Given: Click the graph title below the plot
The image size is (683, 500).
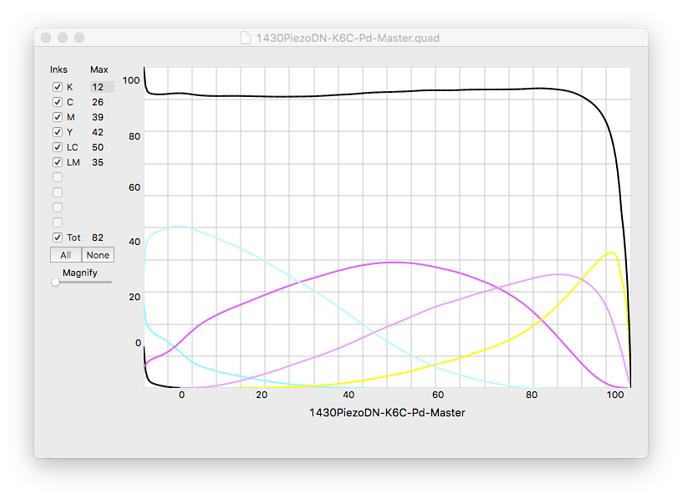Looking at the screenshot, I should click(386, 412).
